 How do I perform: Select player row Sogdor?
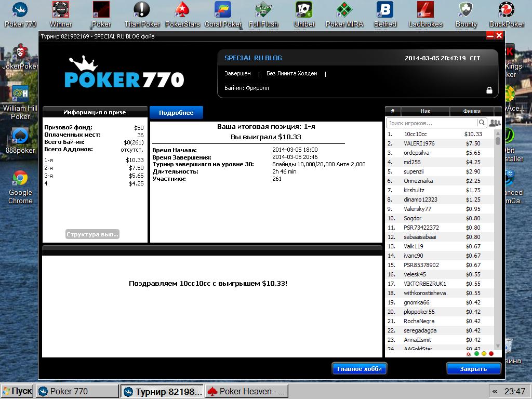[x=440, y=218]
